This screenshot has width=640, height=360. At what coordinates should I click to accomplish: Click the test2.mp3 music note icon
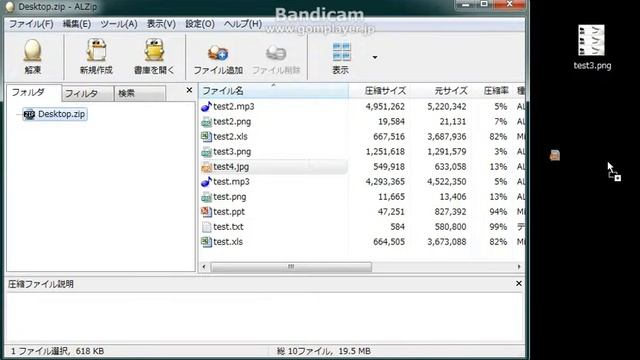pyautogui.click(x=207, y=107)
